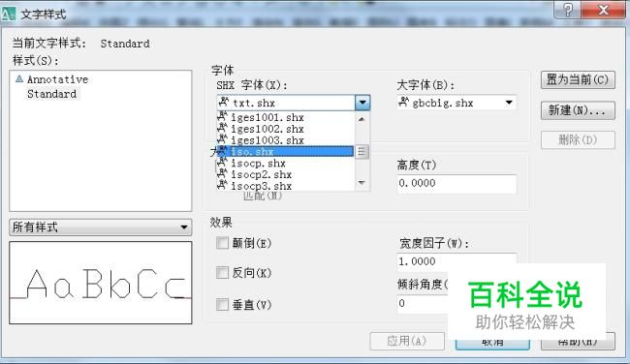Click the 文字样式 dialog title icon
This screenshot has width=630, height=364.
(8, 15)
